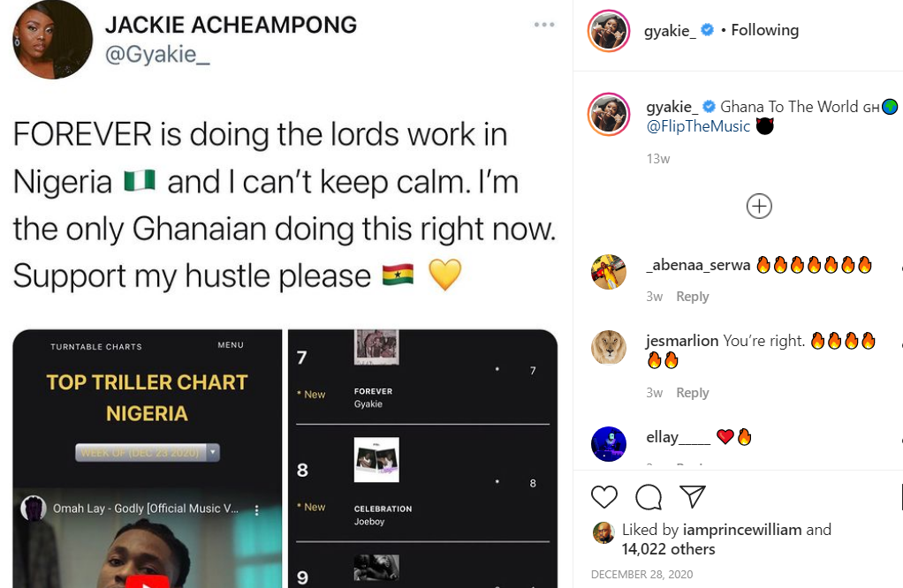Reply to _abenaa_serwa comment
Screen dimensions: 903x588
tap(692, 297)
